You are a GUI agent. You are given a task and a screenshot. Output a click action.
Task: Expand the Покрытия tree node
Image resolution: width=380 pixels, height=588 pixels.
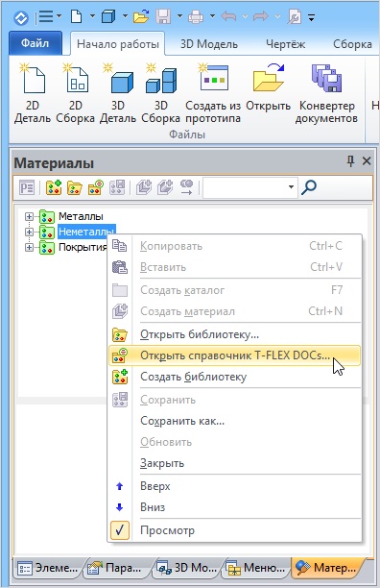[29, 247]
